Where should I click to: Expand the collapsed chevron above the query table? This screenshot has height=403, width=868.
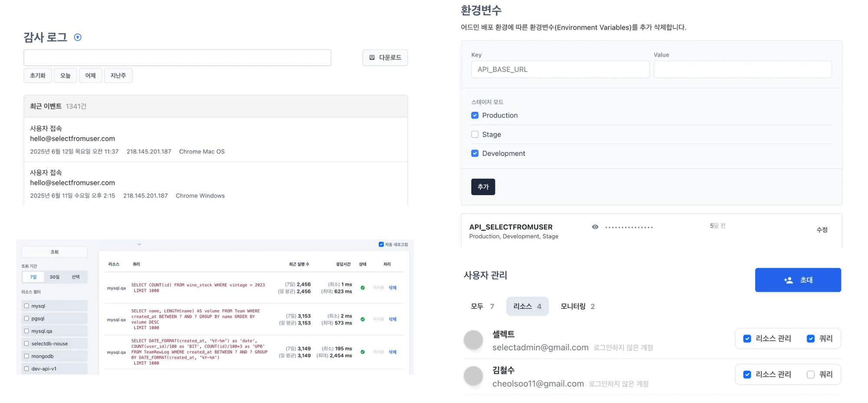(x=139, y=244)
